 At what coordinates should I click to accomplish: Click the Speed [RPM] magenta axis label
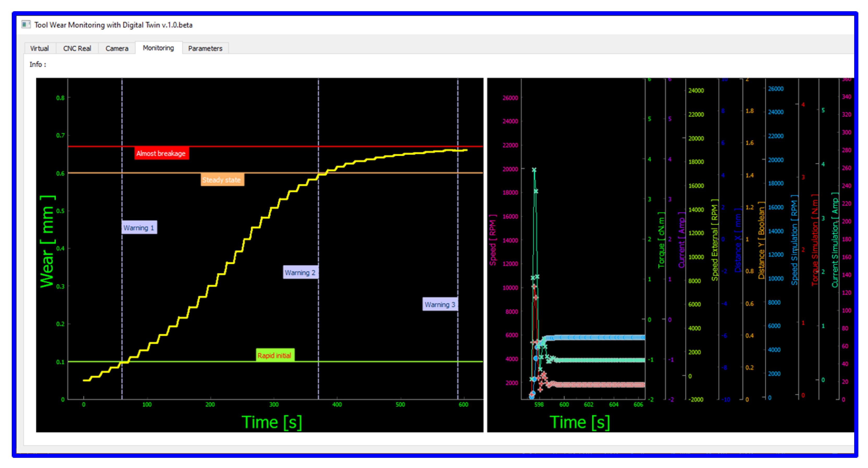[493, 240]
